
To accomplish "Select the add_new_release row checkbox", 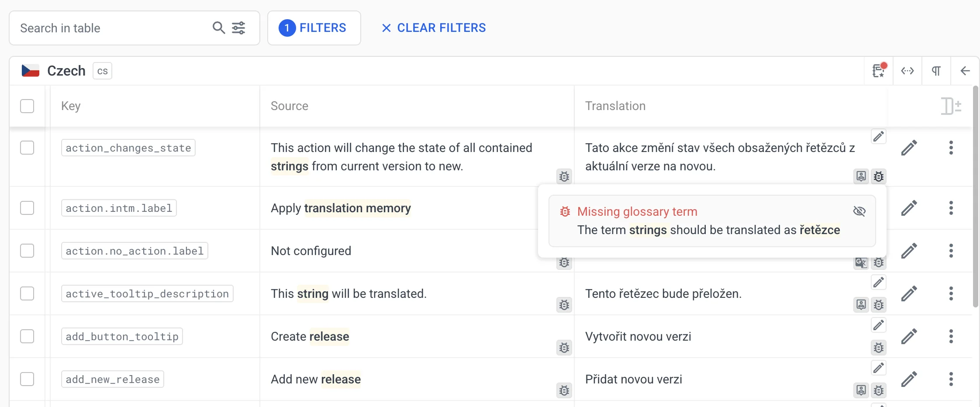I will pyautogui.click(x=27, y=379).
